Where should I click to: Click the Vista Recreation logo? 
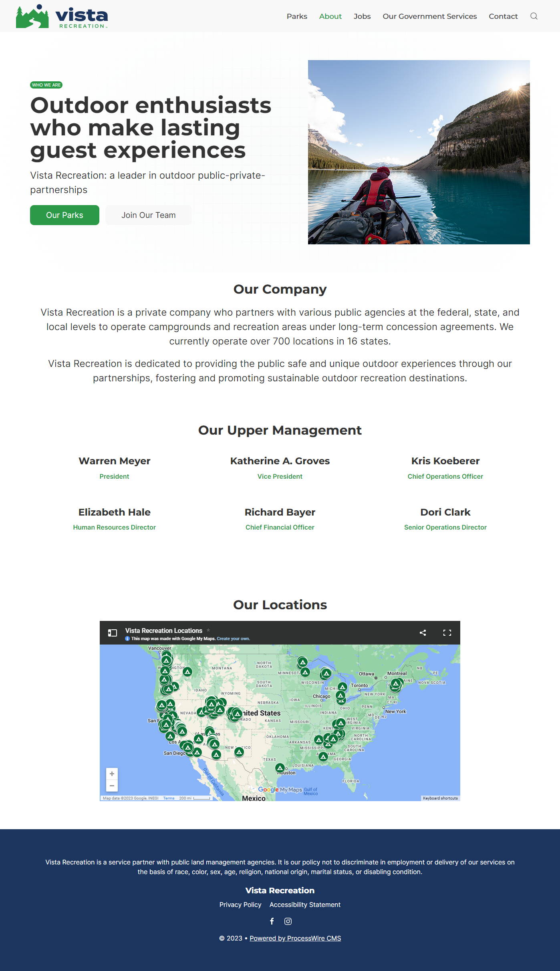(62, 16)
